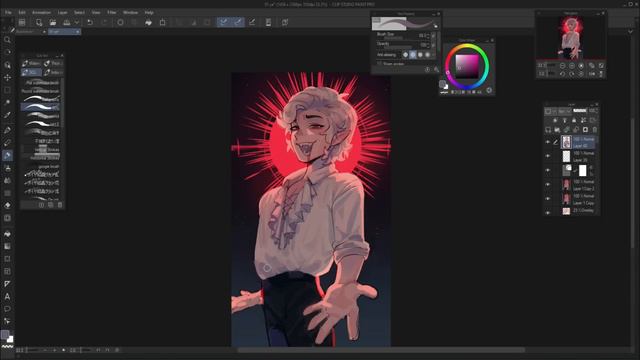Open the Help menu
The image size is (640, 360).
click(149, 13)
